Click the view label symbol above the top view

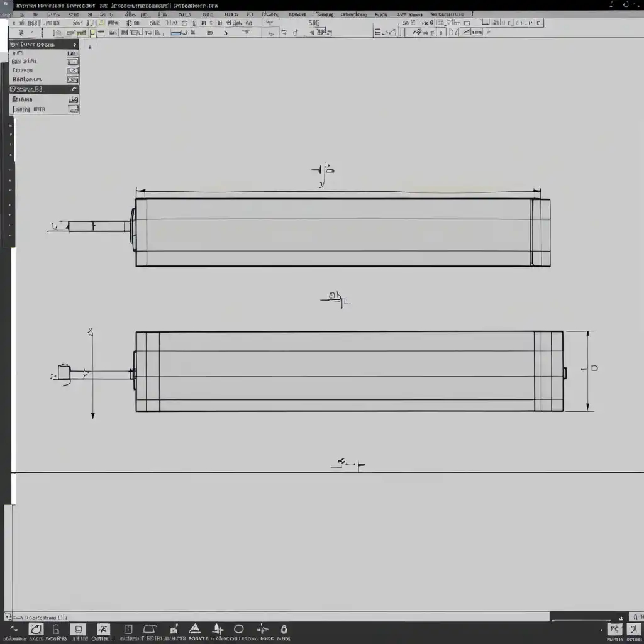pos(323,174)
